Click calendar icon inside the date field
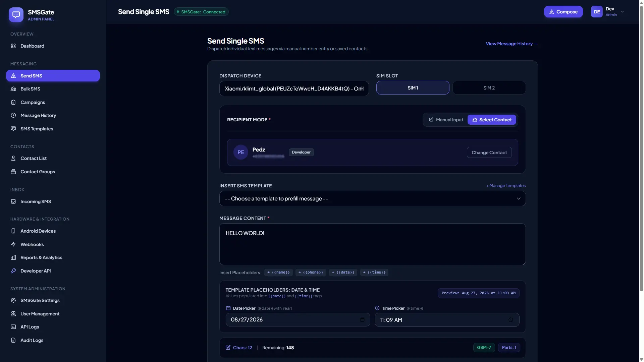The image size is (644, 362). point(362,320)
